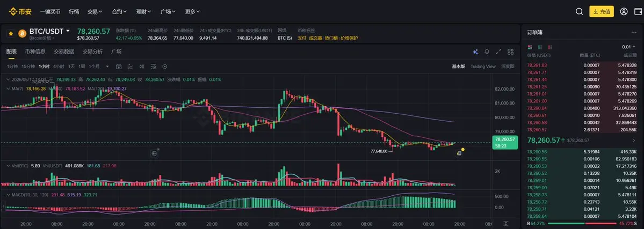Click the 成交量 coin tag

click(315, 38)
